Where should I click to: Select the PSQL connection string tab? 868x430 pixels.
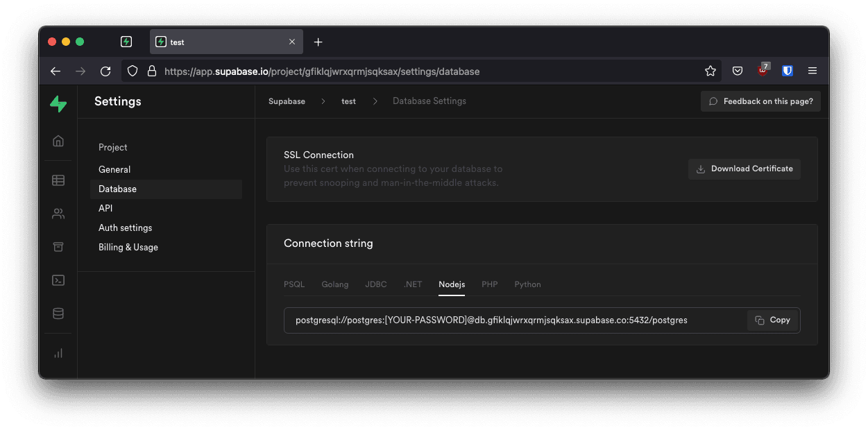click(x=294, y=284)
